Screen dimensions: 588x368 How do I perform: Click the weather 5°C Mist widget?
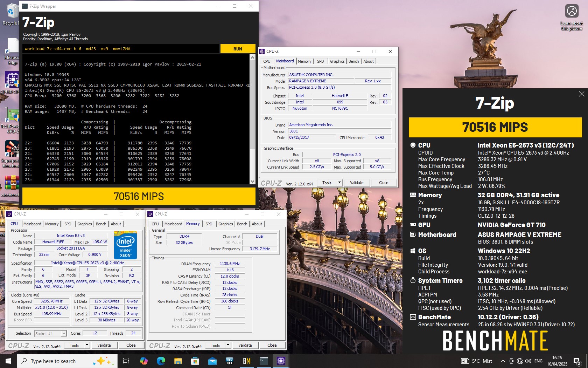(x=477, y=361)
